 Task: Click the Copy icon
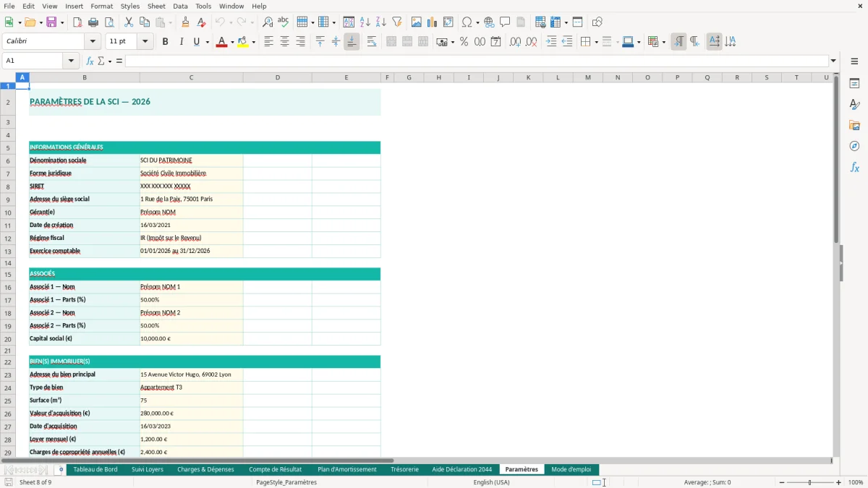click(145, 22)
